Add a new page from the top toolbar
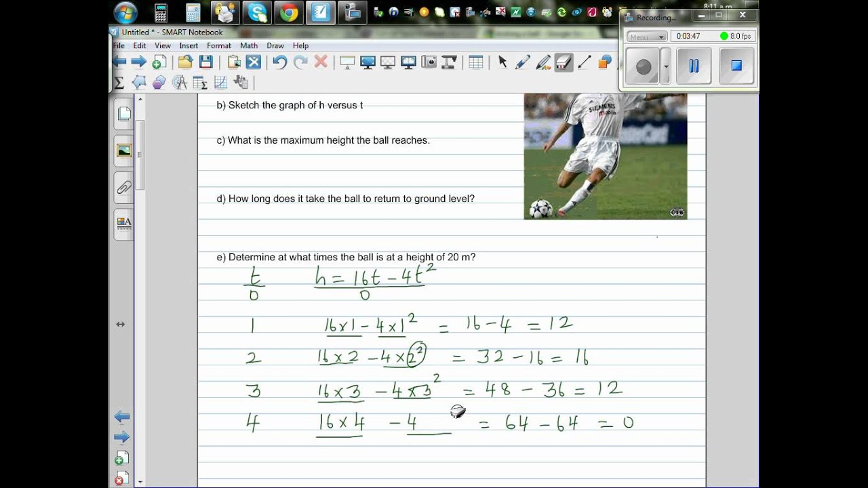 pos(159,62)
